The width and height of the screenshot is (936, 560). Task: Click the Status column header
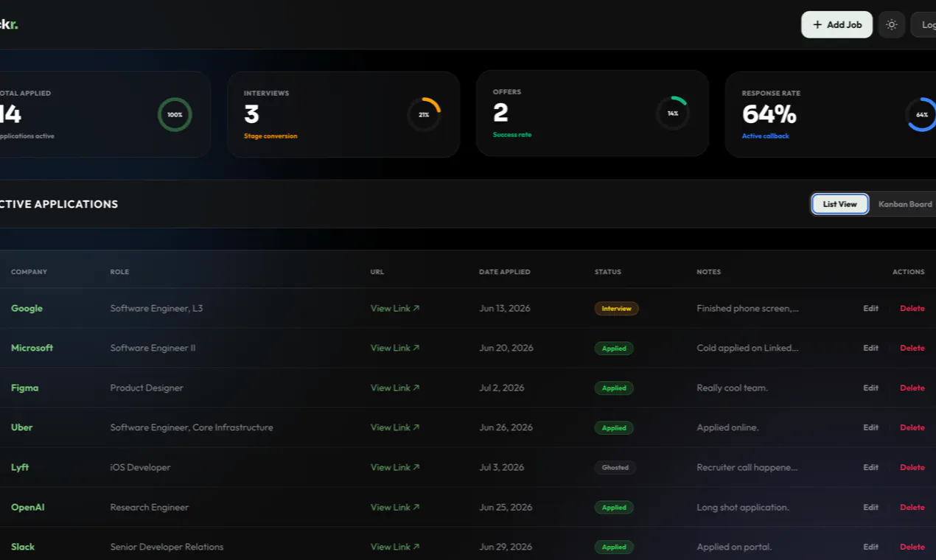point(608,272)
